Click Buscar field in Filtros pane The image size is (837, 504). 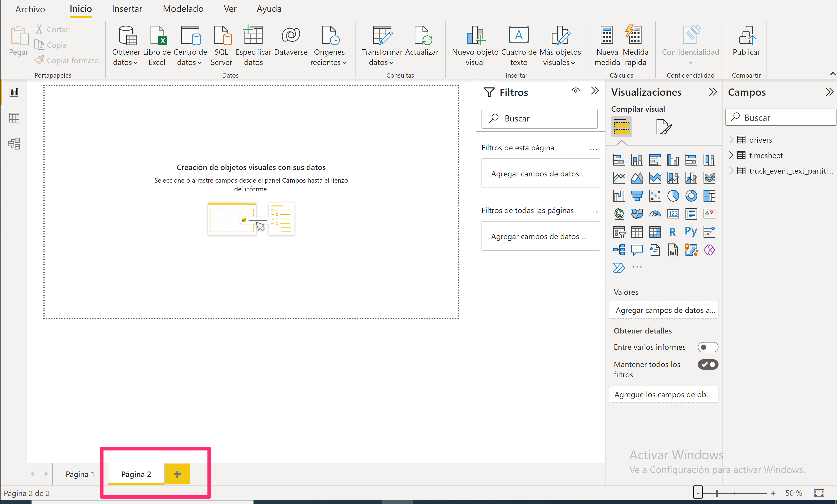539,118
